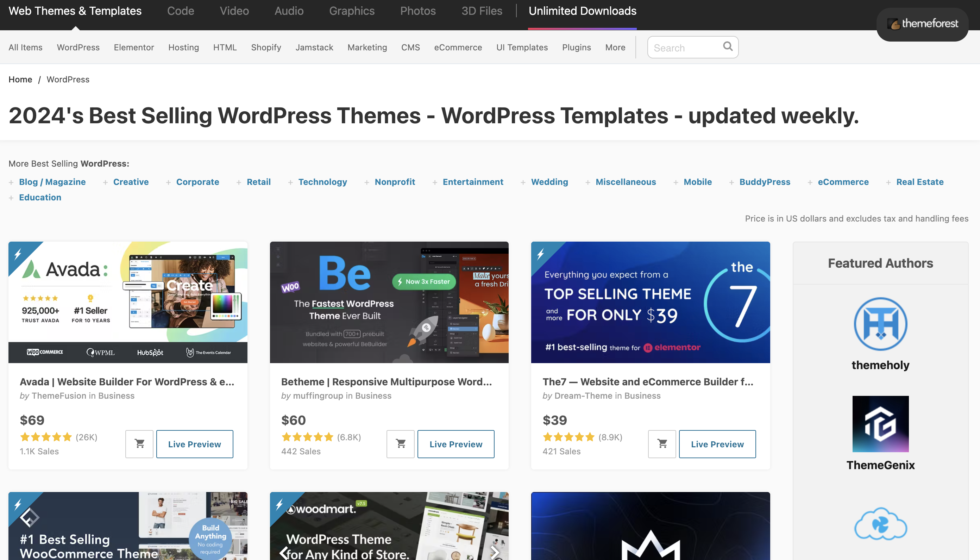Screen dimensions: 980x560
Task: Click the Home breadcrumb link
Action: tap(20, 79)
